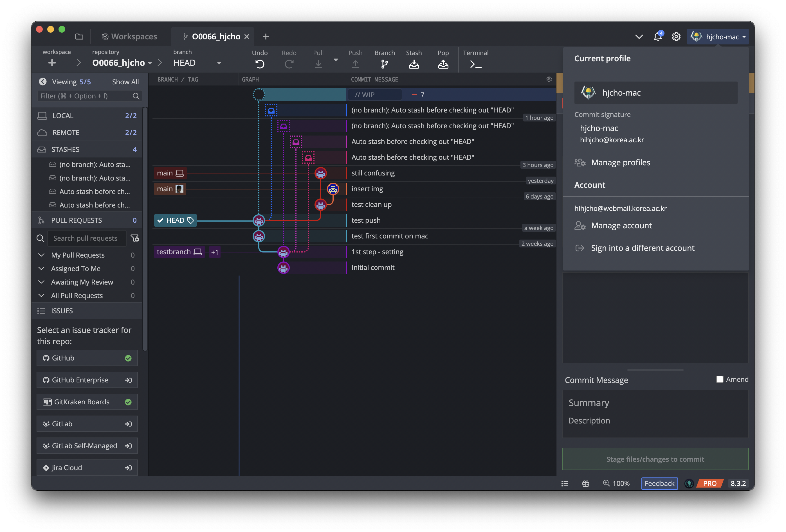786x532 pixels.
Task: Click Stage files/changes to commit
Action: [x=655, y=459]
